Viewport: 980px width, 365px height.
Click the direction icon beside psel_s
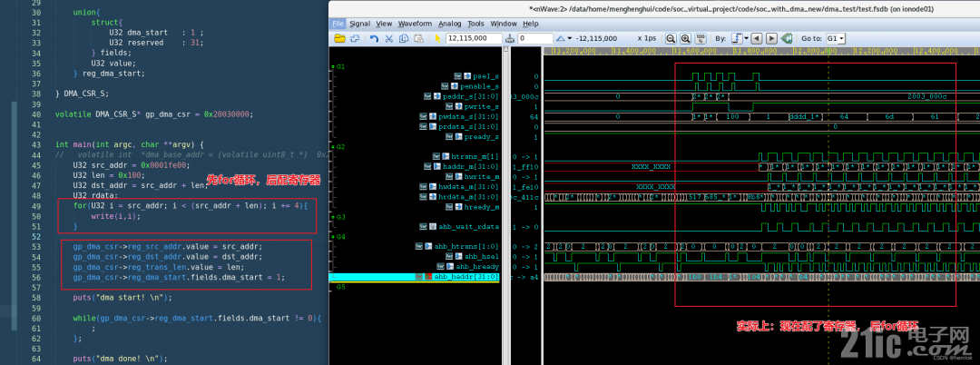point(466,76)
